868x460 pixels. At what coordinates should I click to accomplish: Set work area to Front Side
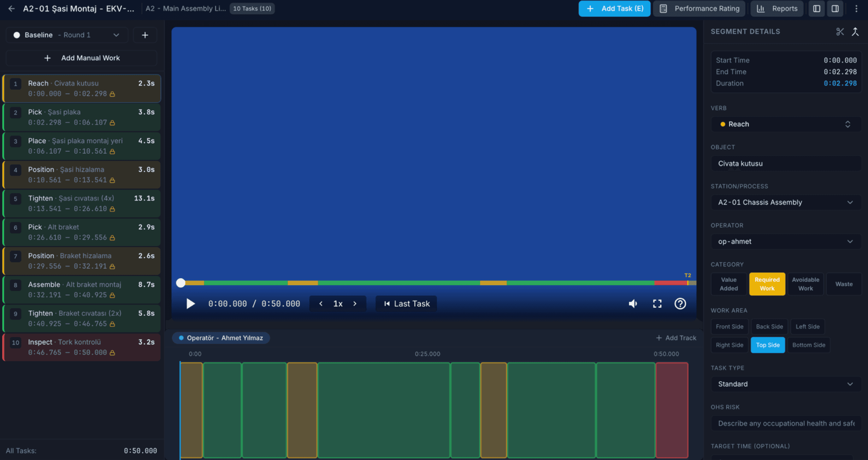[729, 326]
